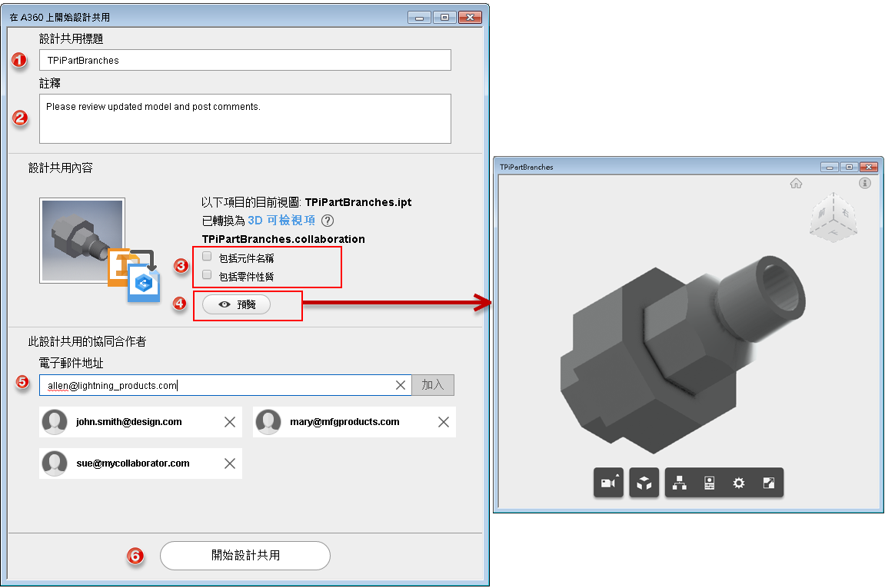Click TPiPartBranches.ipt file name text
Screen dimensions: 895x588
[358, 202]
